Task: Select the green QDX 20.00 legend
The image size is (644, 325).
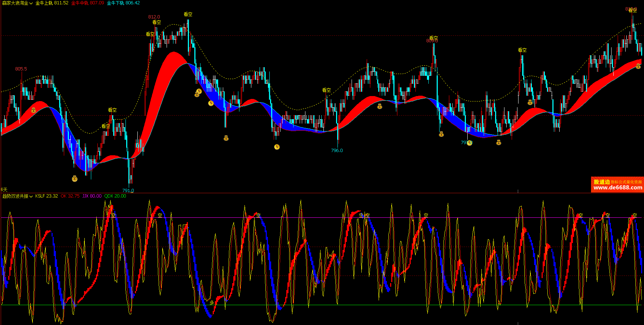Action: point(115,196)
